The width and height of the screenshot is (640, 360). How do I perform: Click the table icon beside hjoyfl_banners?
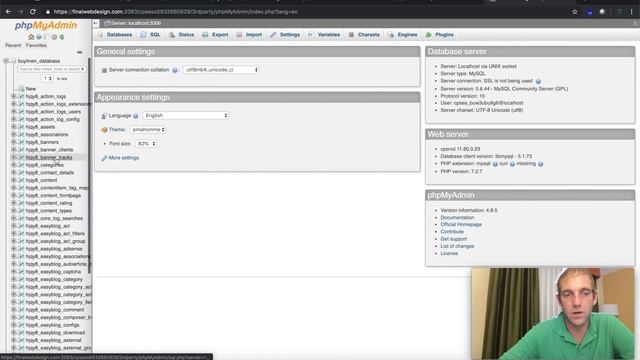click(22, 142)
